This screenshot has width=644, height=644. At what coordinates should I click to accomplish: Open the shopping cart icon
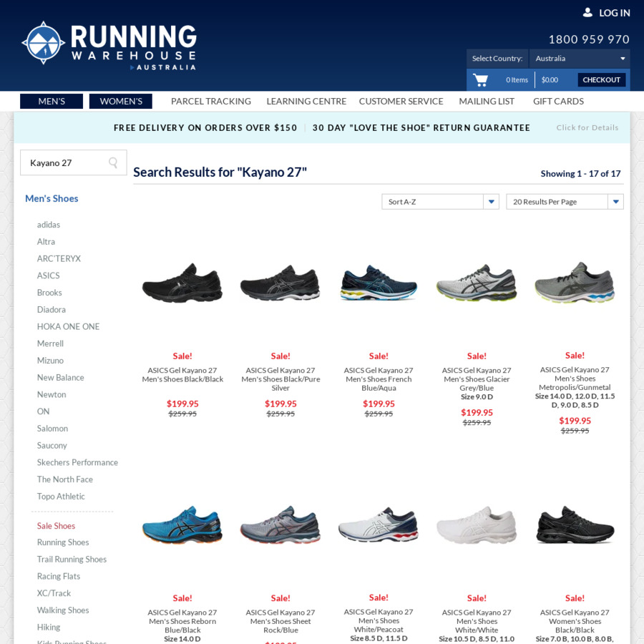point(480,79)
